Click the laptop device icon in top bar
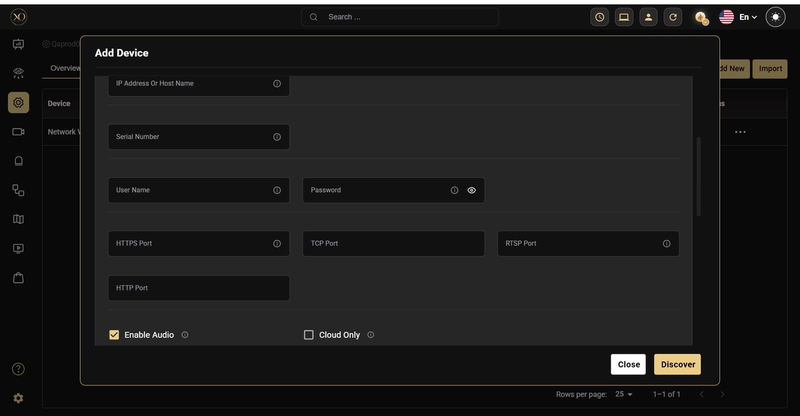Viewport: 800px width, 416px height. point(624,17)
